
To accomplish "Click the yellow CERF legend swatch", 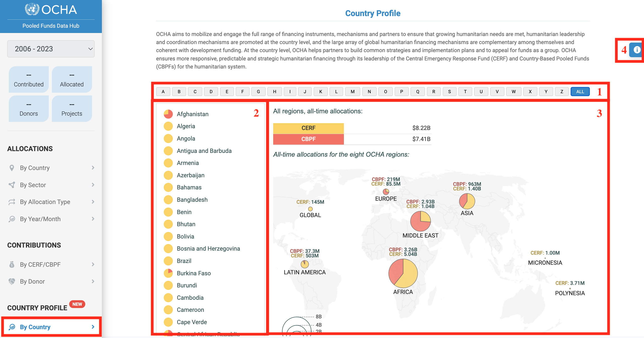I will pos(308,128).
